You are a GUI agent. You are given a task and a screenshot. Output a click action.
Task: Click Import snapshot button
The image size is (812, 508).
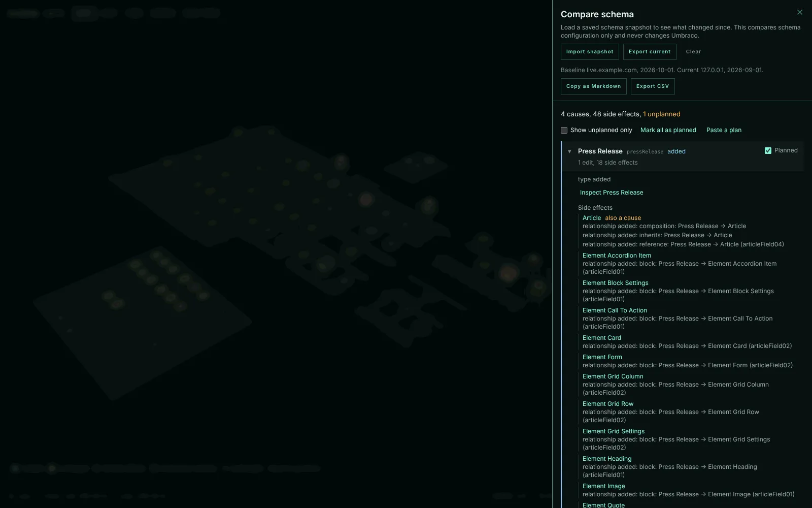click(x=590, y=52)
